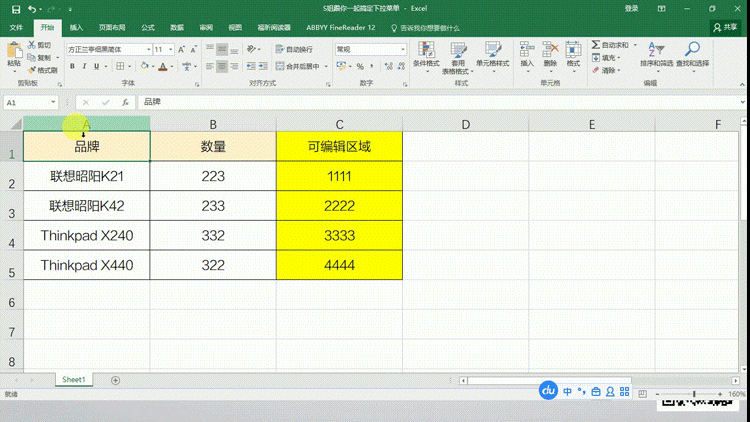
Task: Expand the Name Box dropdown arrow
Action: (x=53, y=102)
